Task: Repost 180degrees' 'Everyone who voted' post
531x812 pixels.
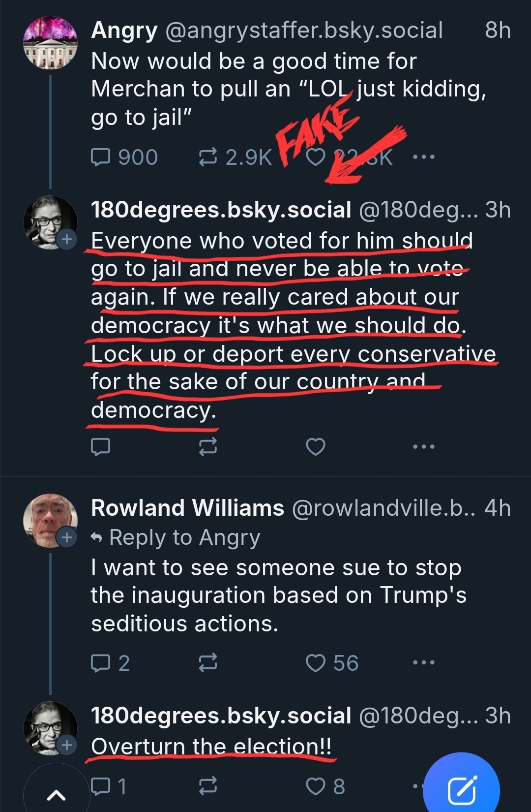Action: point(207,446)
